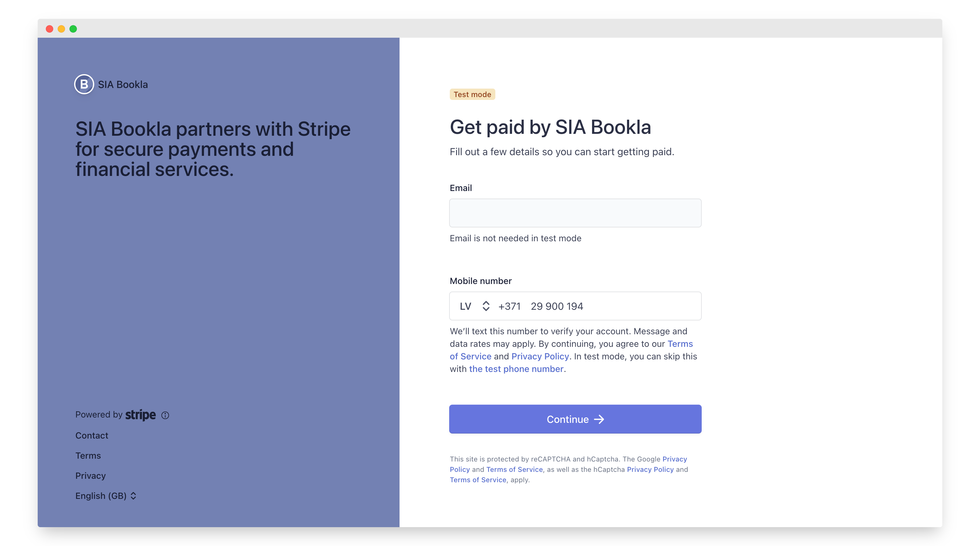
Task: Open the hCaptcha Privacy Policy link
Action: pyautogui.click(x=650, y=469)
